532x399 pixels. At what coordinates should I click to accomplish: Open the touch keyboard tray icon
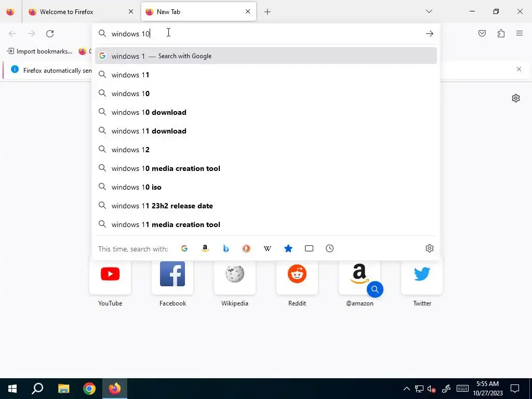(462, 389)
